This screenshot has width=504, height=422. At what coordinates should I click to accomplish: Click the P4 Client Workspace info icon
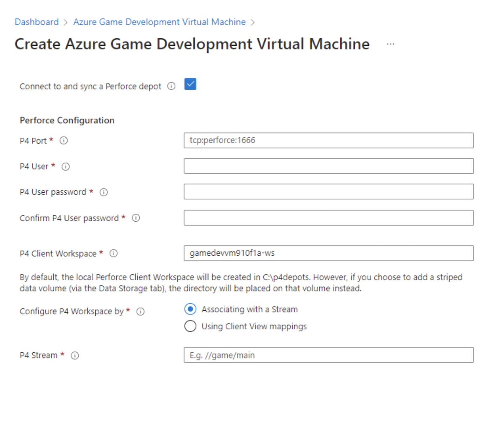point(113,253)
